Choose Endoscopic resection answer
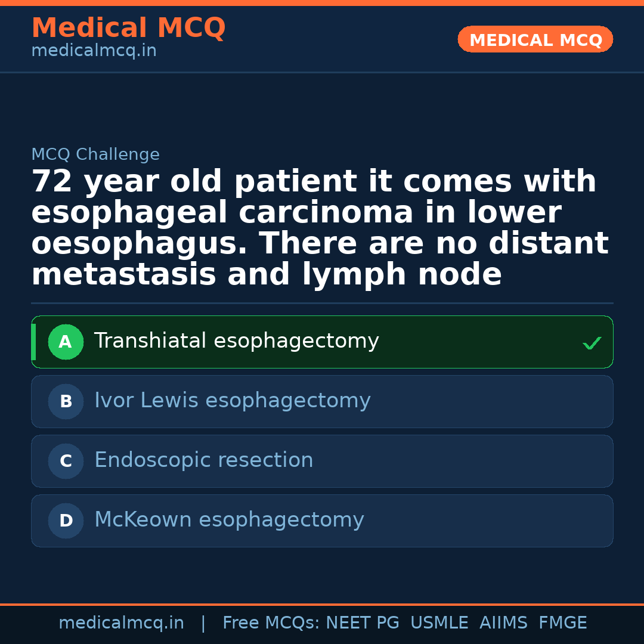Screen dimensions: 644x644 coord(203,460)
